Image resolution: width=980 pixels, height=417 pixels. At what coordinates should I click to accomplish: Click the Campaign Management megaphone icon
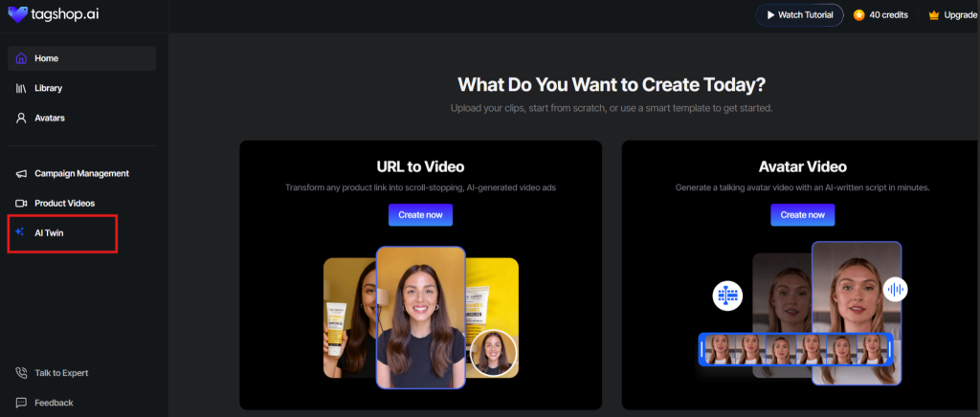(21, 173)
